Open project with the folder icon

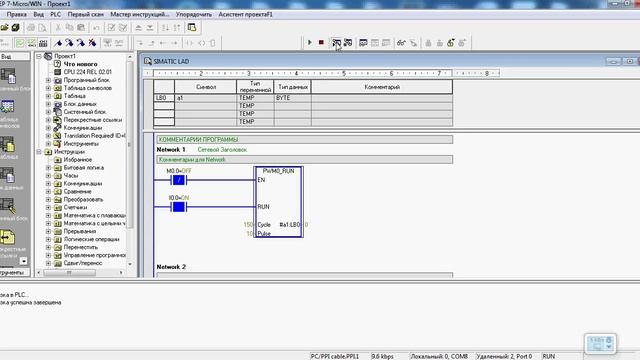tap(4, 28)
